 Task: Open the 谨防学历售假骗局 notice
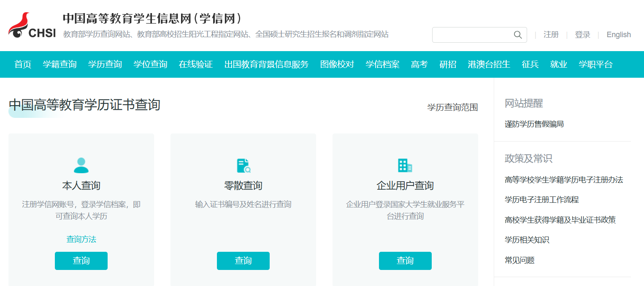pos(534,124)
